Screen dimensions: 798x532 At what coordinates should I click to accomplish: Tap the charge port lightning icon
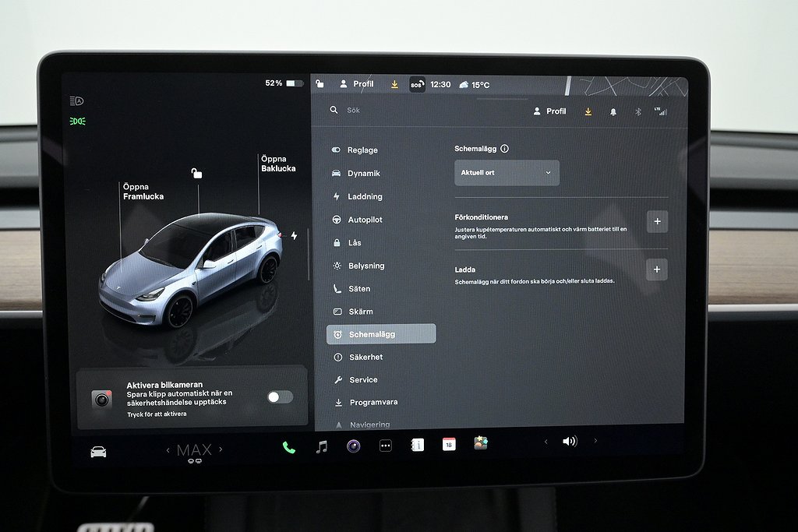[x=294, y=235]
